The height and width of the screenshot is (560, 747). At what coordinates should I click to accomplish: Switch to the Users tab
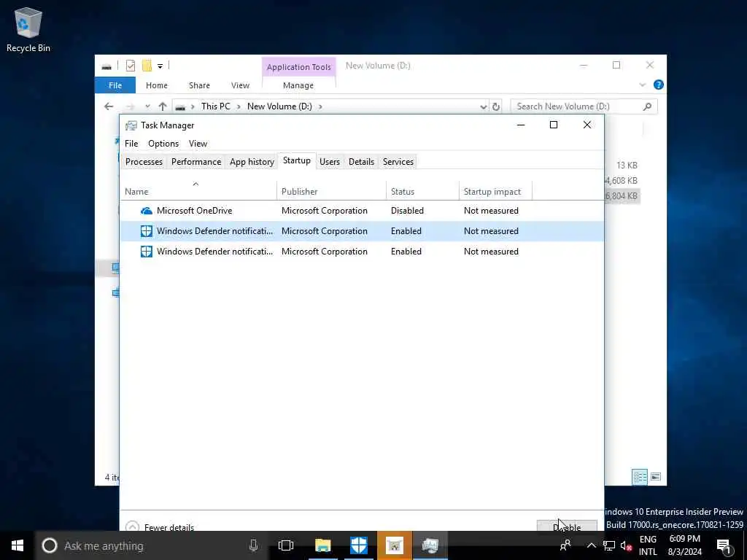click(330, 162)
